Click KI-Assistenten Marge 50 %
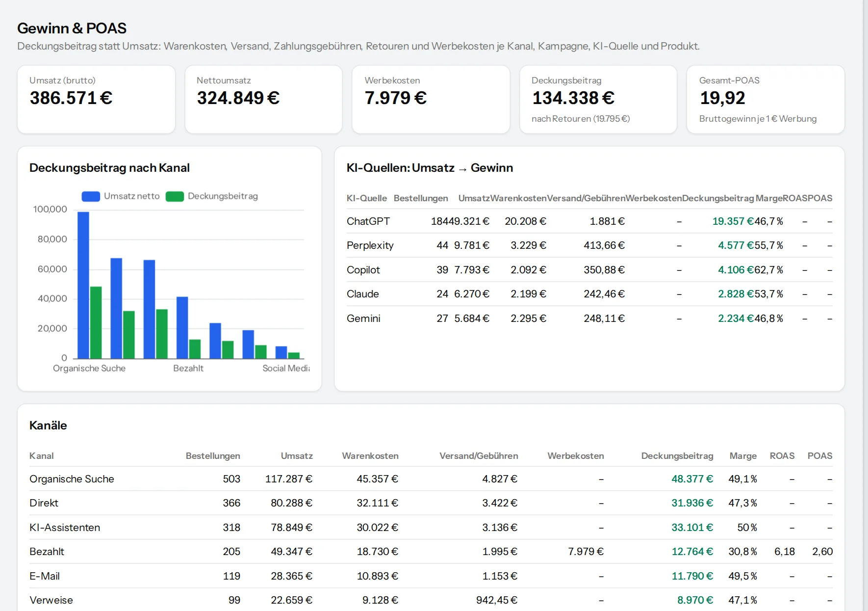This screenshot has width=868, height=611. (x=747, y=528)
